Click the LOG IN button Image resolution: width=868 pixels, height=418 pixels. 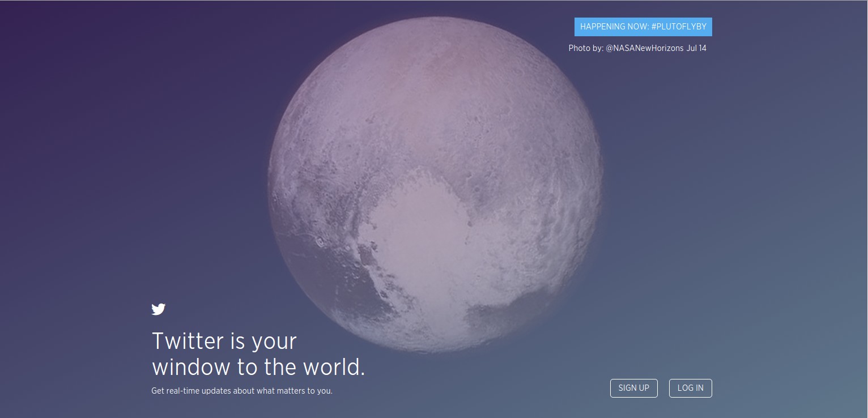(691, 388)
